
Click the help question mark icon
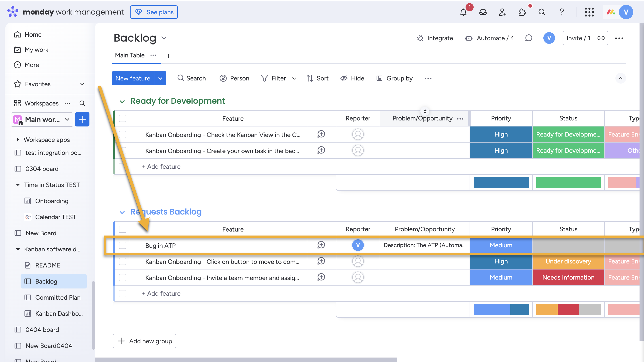tap(561, 12)
